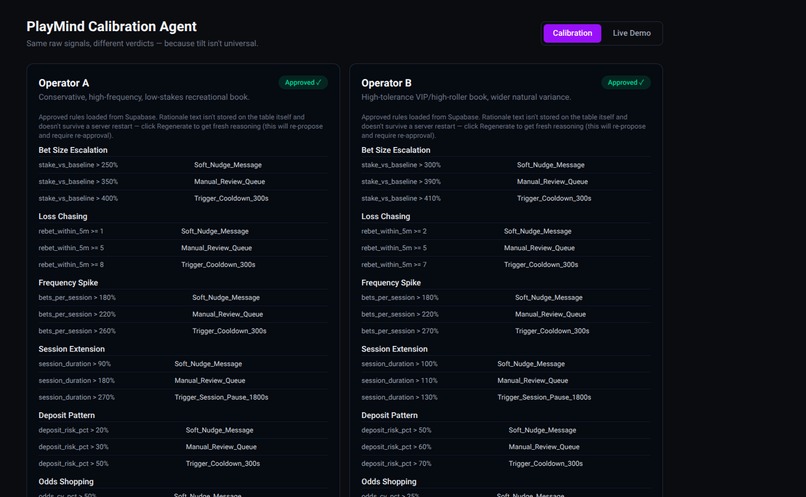Screen dimensions: 806x497
Task: Select Operator A's 'bets_per_session > 180%' rule
Action: click(77, 298)
